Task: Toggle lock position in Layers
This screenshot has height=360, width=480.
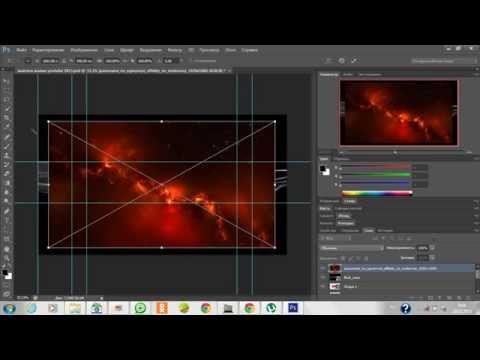Action: [358, 258]
